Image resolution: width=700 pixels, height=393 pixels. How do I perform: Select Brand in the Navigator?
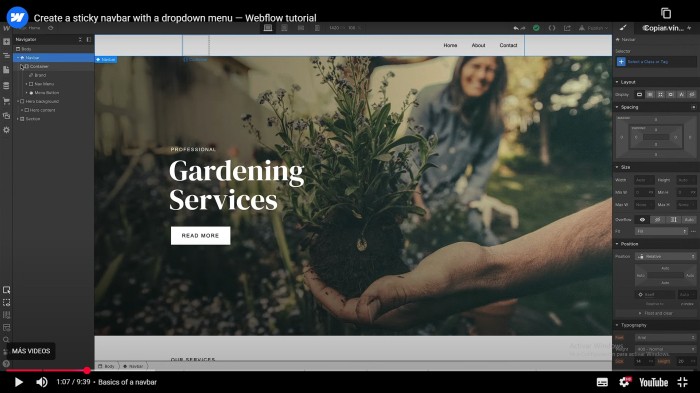click(x=40, y=75)
